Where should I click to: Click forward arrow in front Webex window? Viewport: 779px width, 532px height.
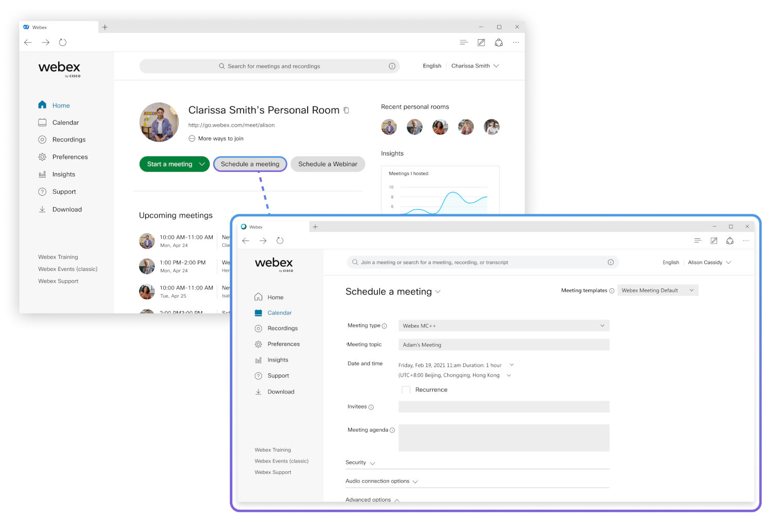point(263,241)
